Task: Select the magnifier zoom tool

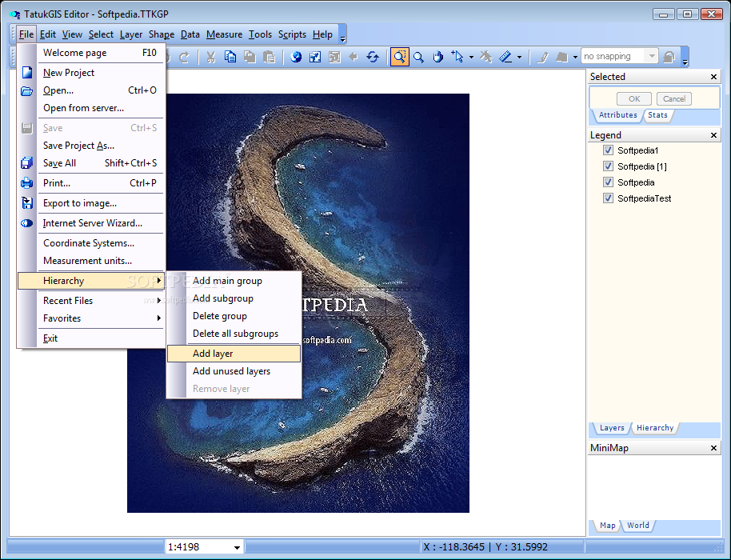Action: pyautogui.click(x=418, y=57)
